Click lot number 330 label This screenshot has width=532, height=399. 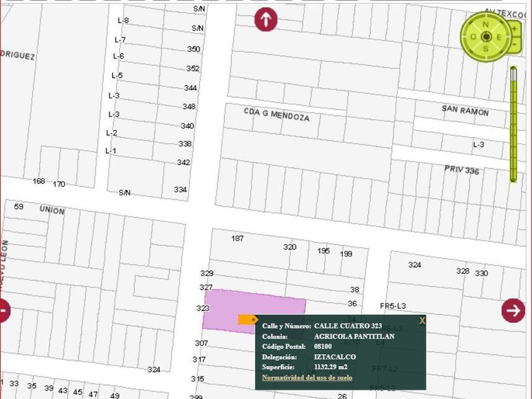pos(481,273)
